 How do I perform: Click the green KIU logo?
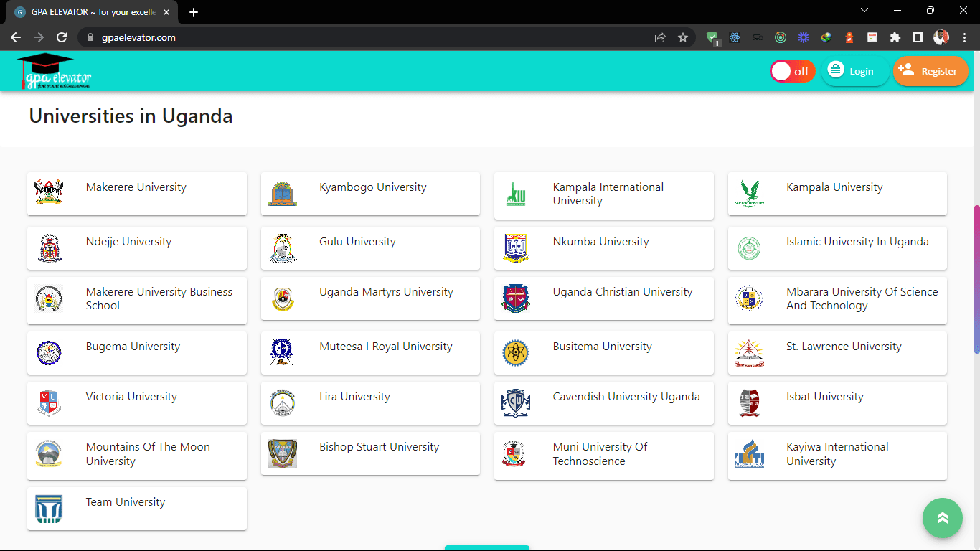tap(516, 194)
